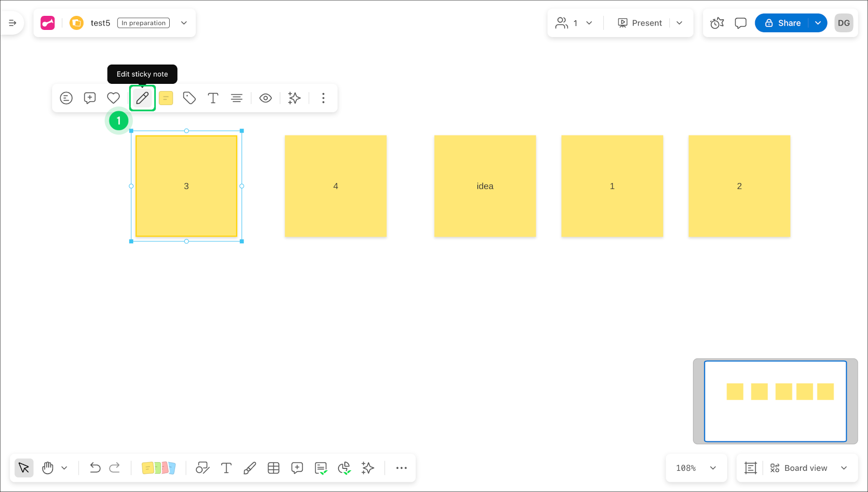
Task: Toggle visibility with the eye icon
Action: pos(265,98)
